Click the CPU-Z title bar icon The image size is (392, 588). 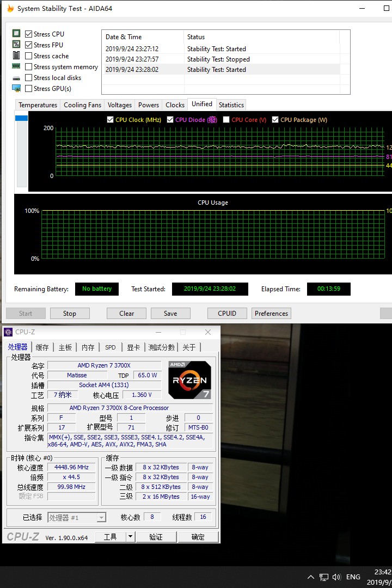[8, 332]
